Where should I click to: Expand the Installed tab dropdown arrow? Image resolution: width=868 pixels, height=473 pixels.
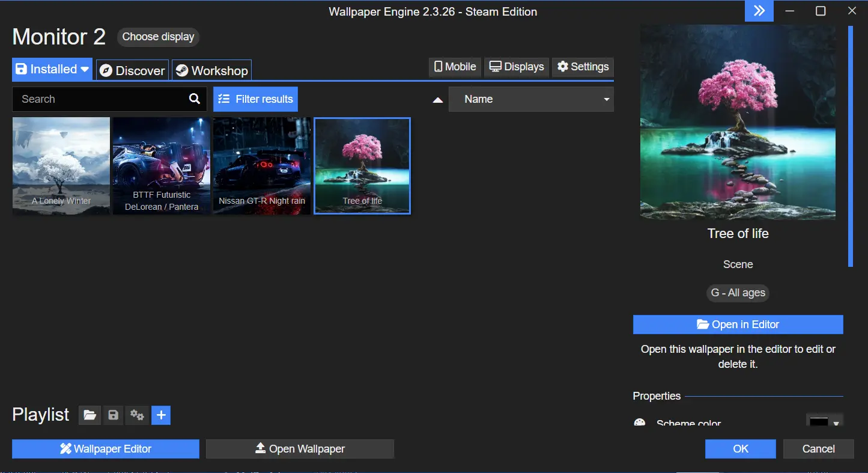[85, 70]
